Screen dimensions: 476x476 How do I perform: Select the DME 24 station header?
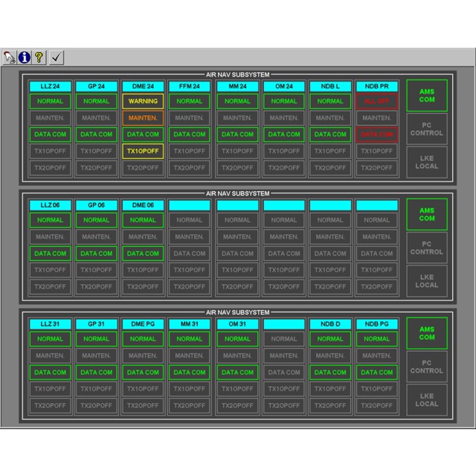(x=143, y=86)
